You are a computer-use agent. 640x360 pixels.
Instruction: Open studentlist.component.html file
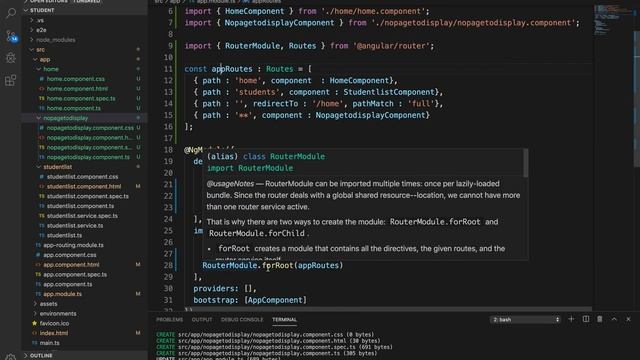pyautogui.click(x=84, y=187)
